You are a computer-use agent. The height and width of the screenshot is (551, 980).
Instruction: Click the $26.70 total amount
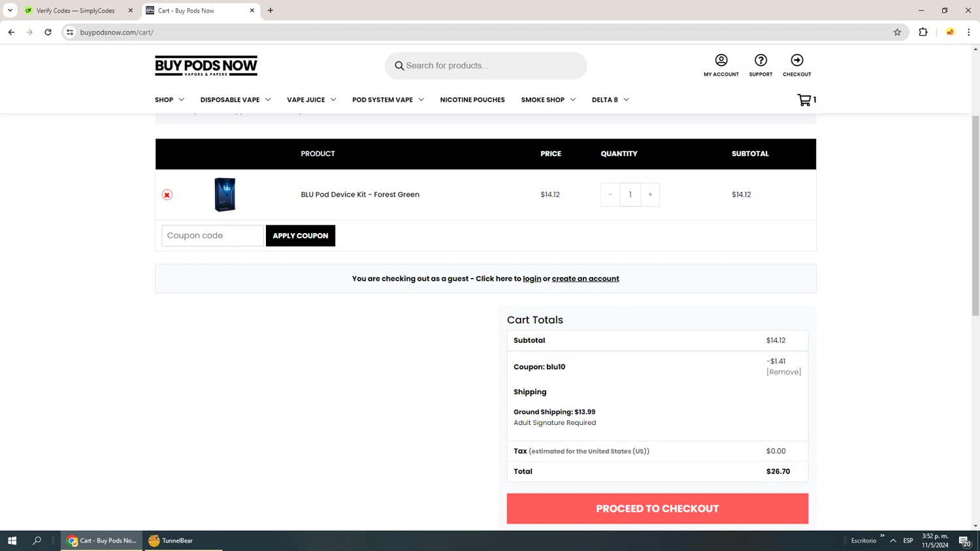coord(778,471)
